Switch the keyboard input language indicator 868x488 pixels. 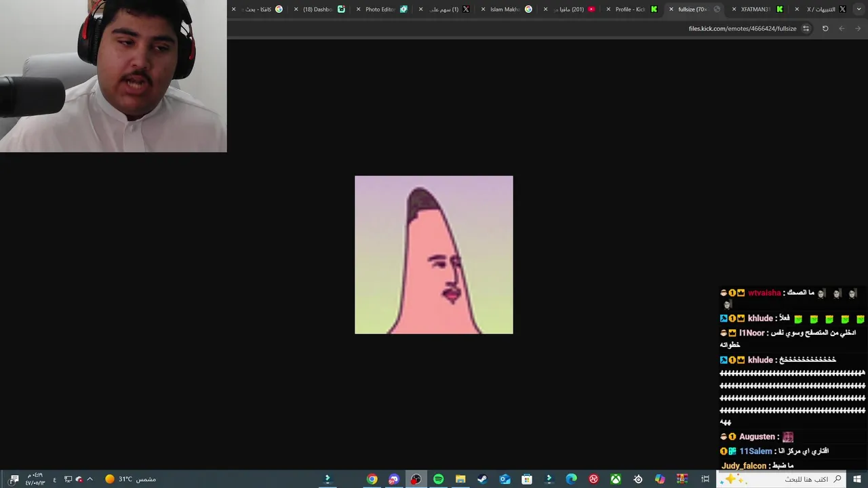click(x=54, y=479)
